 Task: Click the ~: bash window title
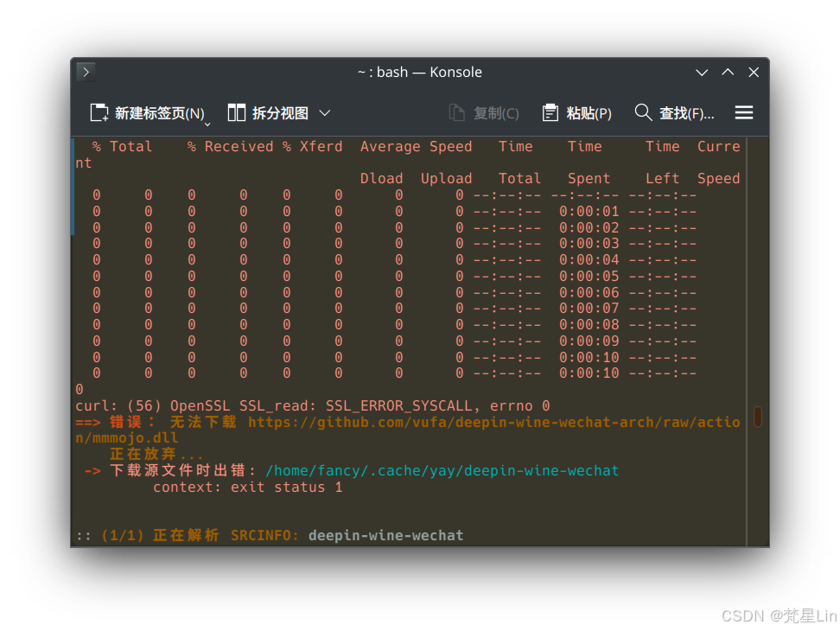(x=420, y=72)
